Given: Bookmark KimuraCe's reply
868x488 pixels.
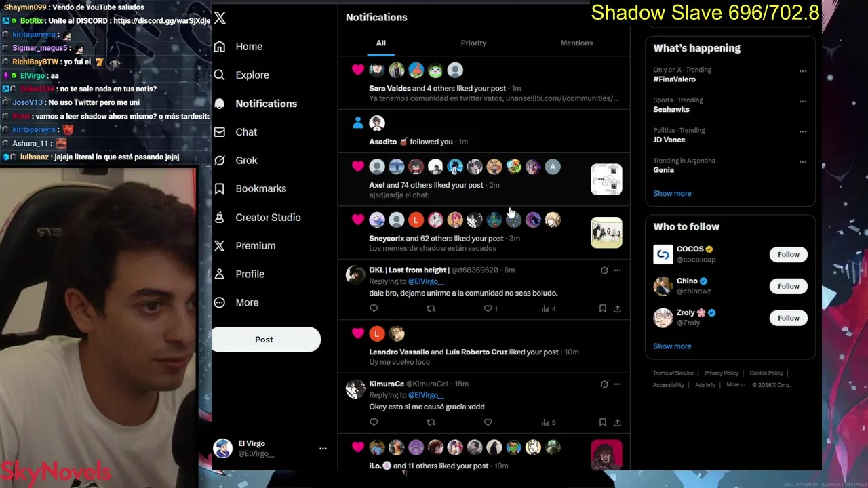Looking at the screenshot, I should [x=602, y=422].
